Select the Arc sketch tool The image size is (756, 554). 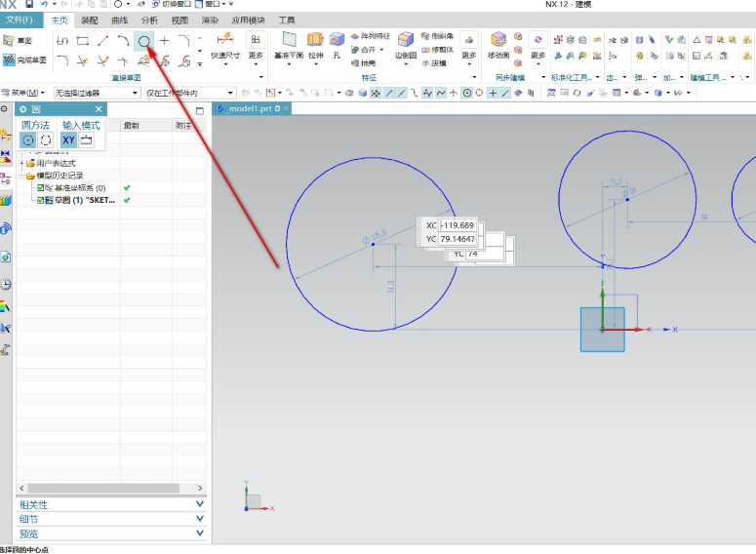[124, 41]
